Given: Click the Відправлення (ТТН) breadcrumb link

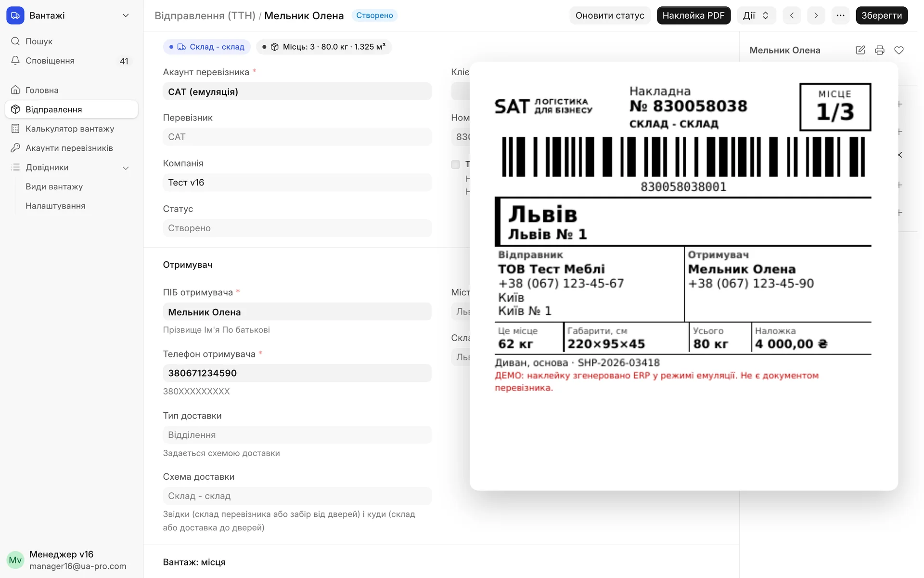Looking at the screenshot, I should [205, 15].
